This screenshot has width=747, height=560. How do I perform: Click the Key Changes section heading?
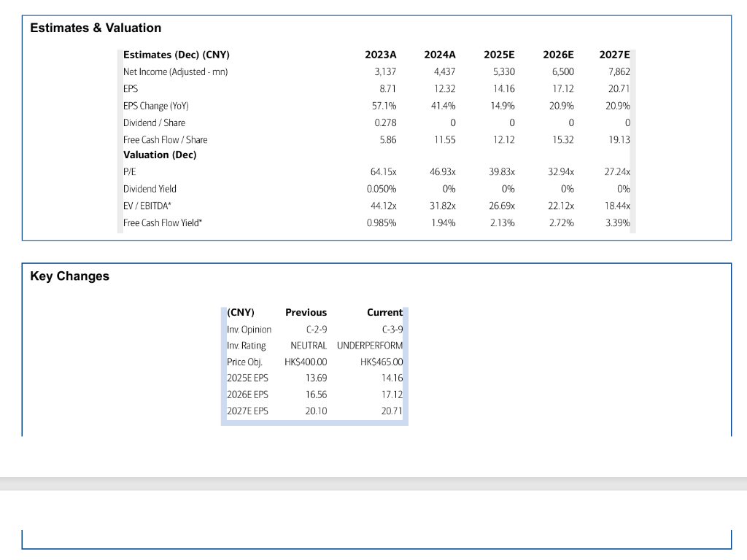coord(69,276)
